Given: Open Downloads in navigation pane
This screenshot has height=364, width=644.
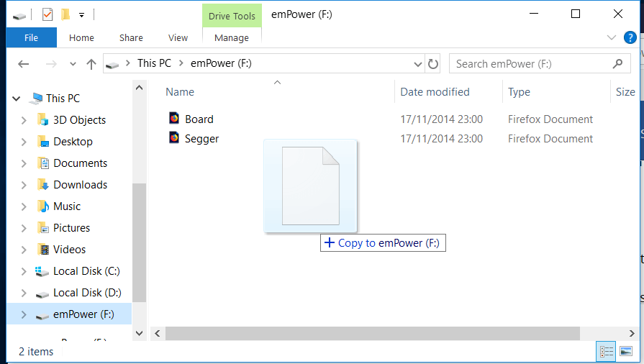Looking at the screenshot, I should pyautogui.click(x=80, y=185).
